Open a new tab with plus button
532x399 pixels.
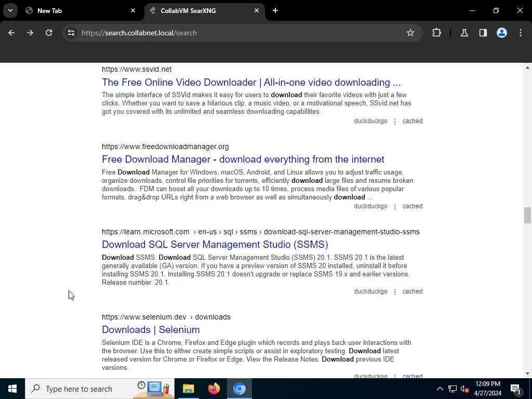275,10
